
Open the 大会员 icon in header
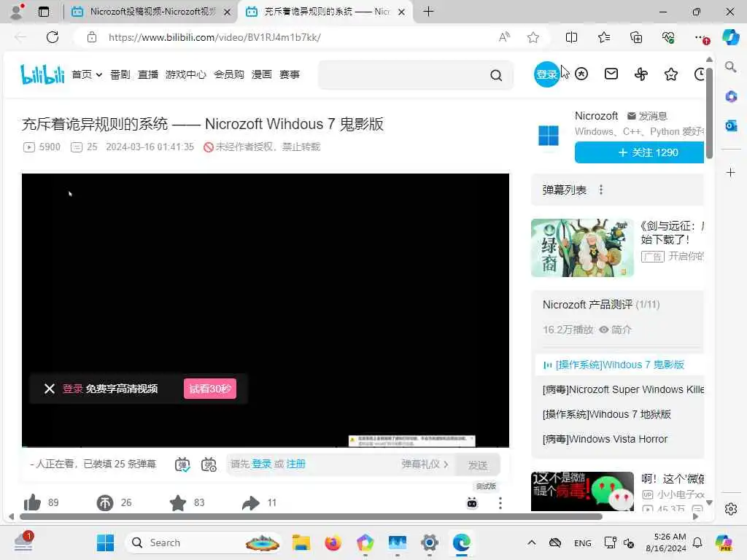[581, 74]
